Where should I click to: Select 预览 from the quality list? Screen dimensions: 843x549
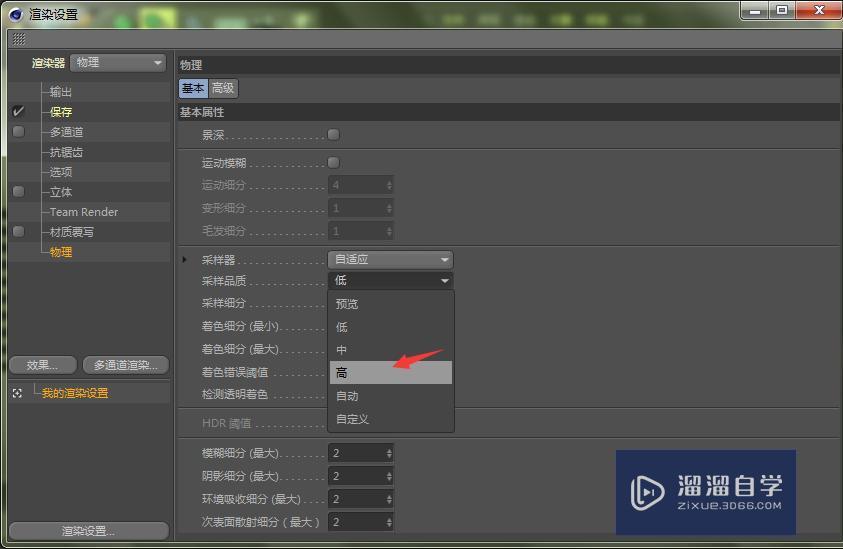391,304
